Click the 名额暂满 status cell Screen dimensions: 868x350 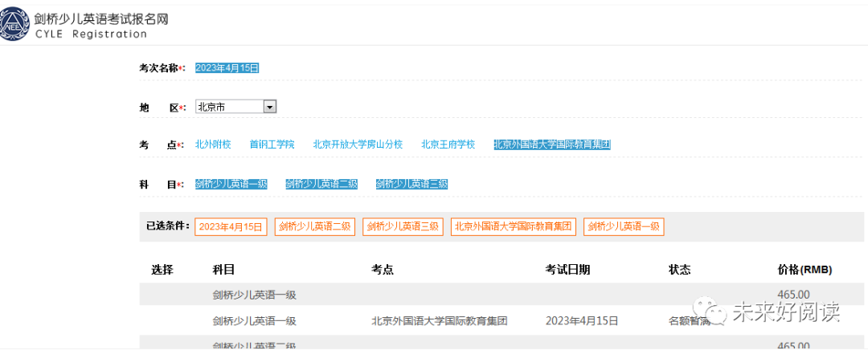pyautogui.click(x=690, y=320)
